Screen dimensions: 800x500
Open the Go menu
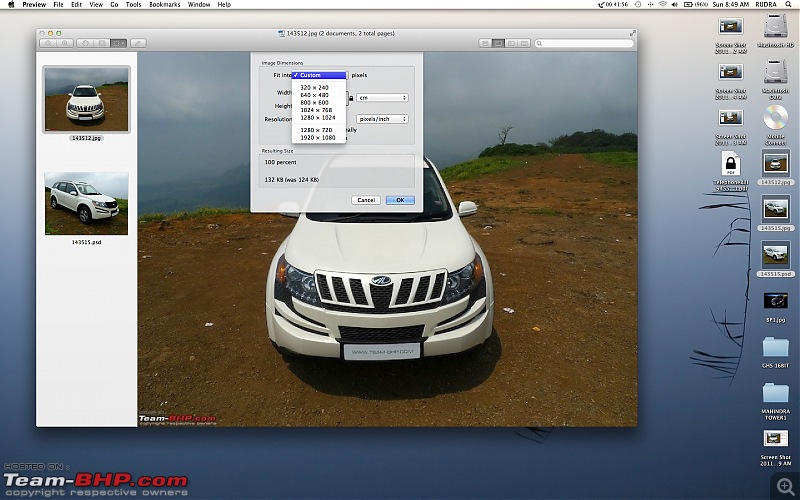coord(114,4)
